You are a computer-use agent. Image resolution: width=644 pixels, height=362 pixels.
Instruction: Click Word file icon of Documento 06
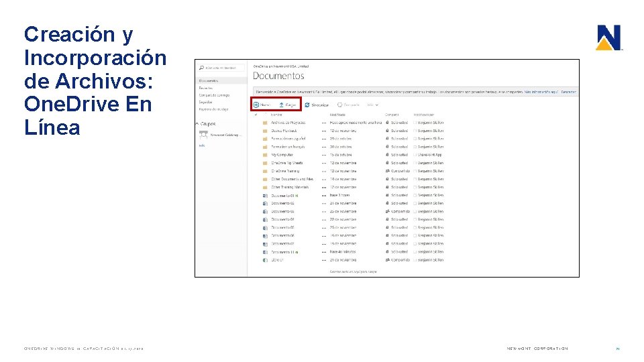(266, 236)
